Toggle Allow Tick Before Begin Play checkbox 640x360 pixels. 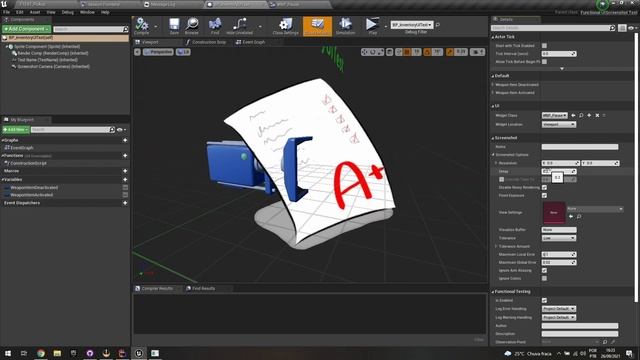[544, 62]
